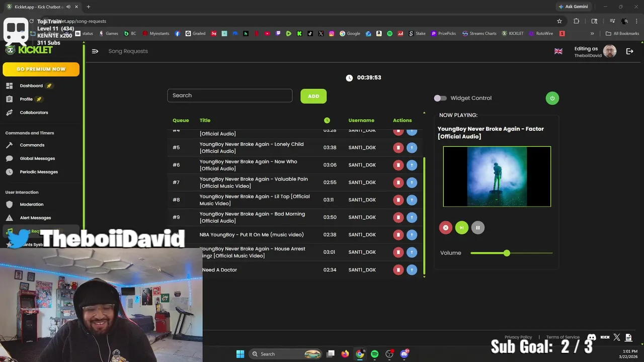Open Discord from the taskbar

click(x=405, y=354)
